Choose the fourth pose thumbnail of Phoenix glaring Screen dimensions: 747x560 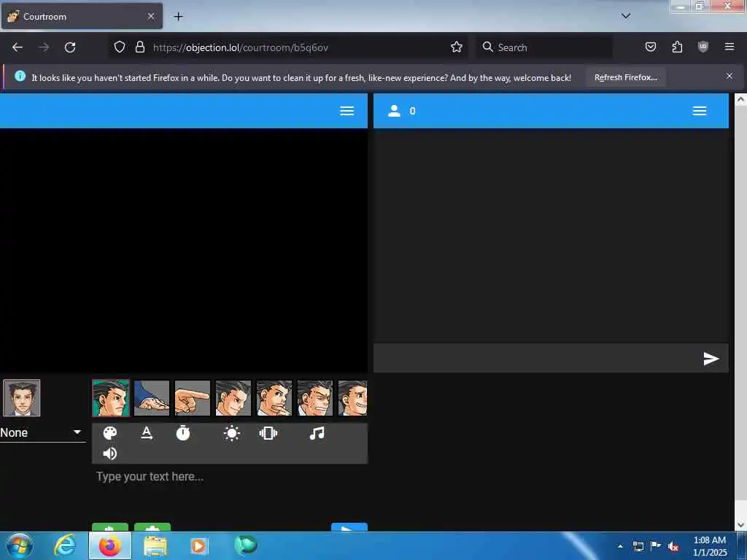pyautogui.click(x=233, y=398)
